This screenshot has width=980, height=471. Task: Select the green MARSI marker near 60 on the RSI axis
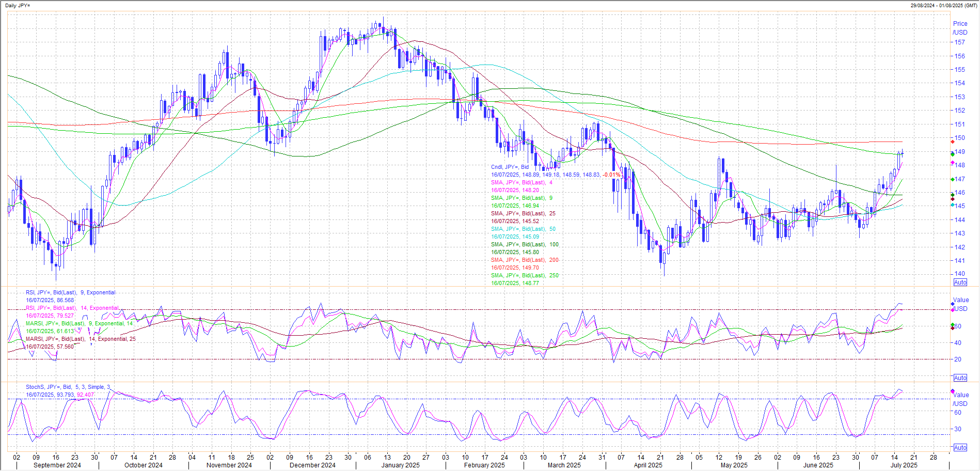[953, 325]
